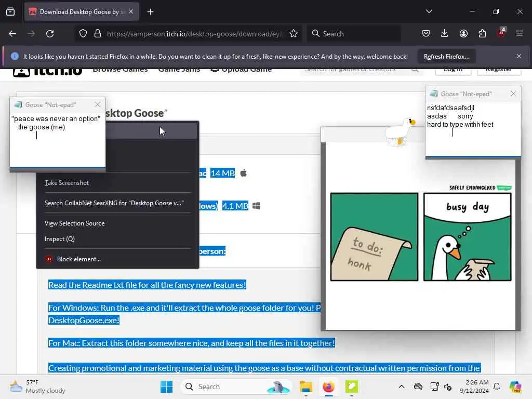The height and width of the screenshot is (399, 532).
Task: Open File Explorer from the taskbar
Action: pyautogui.click(x=305, y=387)
